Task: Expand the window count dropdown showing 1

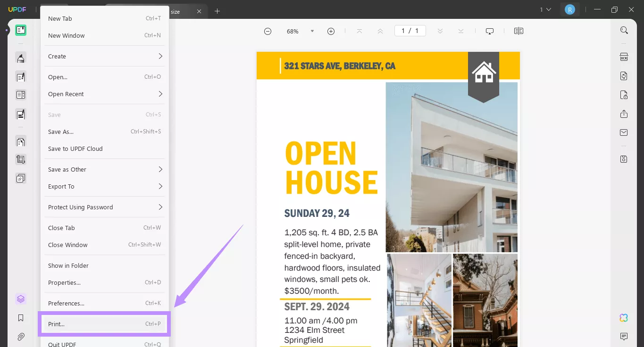Action: pyautogui.click(x=545, y=9)
